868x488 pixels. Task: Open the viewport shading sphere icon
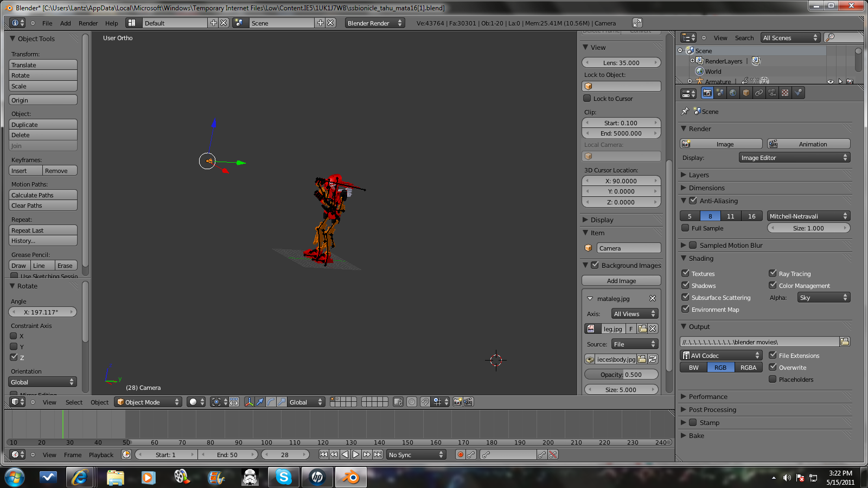(x=193, y=402)
